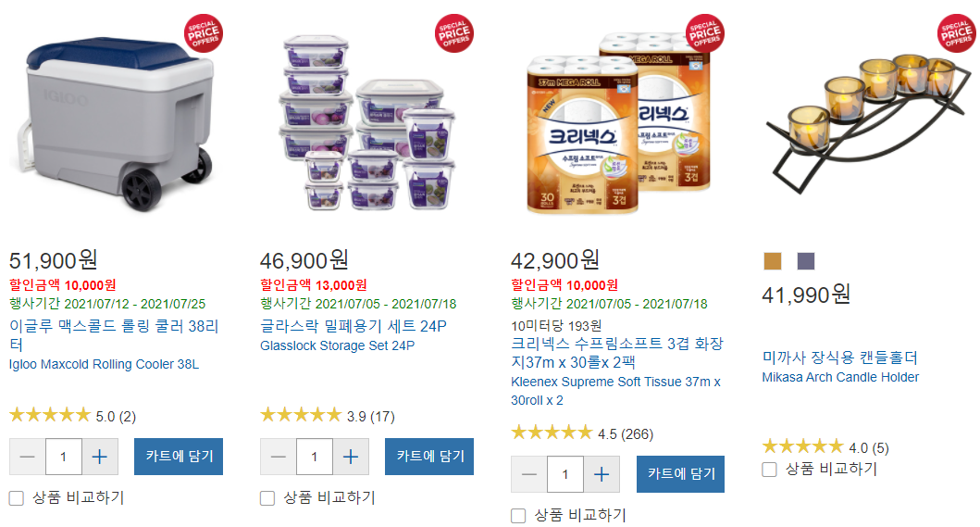The image size is (980, 527).
Task: Add Glasslock Storage Set to cart
Action: pyautogui.click(x=429, y=457)
